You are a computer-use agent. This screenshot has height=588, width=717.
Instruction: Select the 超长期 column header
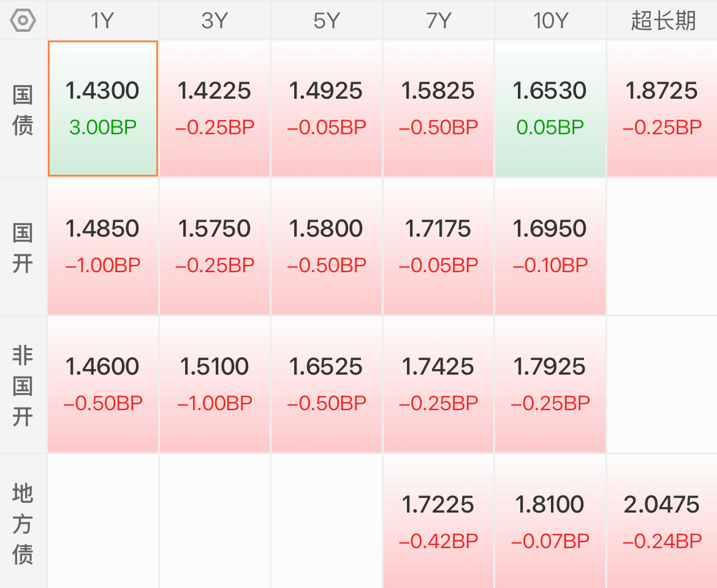[x=662, y=21]
